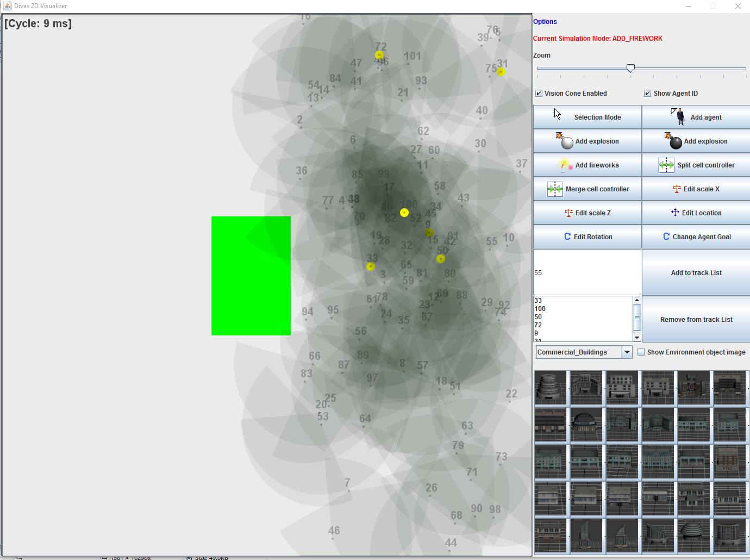Pick the V-shaped teal building thumbnail

(658, 425)
